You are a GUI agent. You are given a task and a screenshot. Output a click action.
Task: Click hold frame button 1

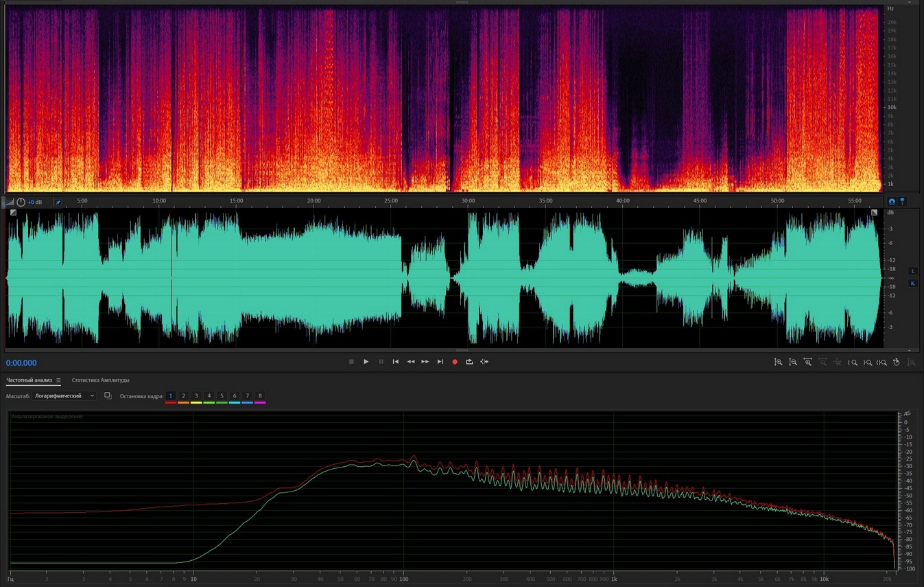(x=171, y=396)
